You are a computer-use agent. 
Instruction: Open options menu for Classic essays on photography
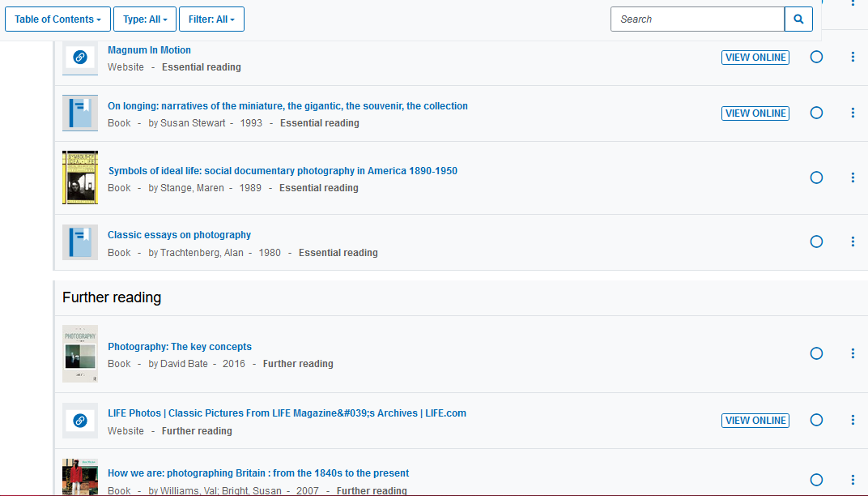pyautogui.click(x=853, y=242)
